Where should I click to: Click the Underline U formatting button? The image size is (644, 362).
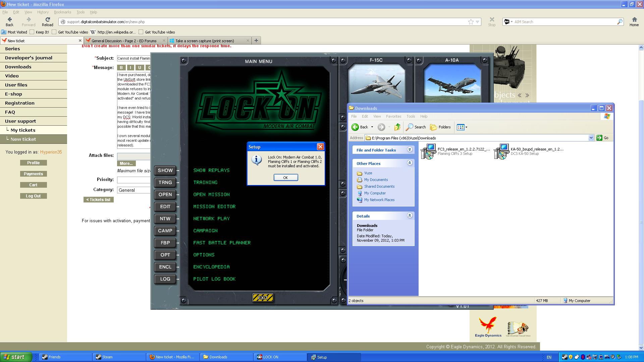point(140,67)
